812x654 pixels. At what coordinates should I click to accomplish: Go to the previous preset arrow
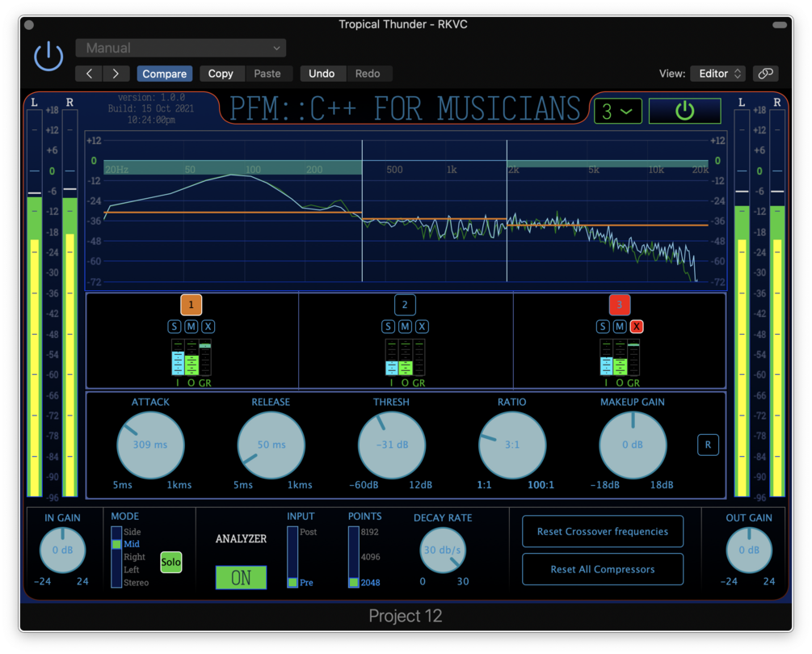pyautogui.click(x=89, y=74)
